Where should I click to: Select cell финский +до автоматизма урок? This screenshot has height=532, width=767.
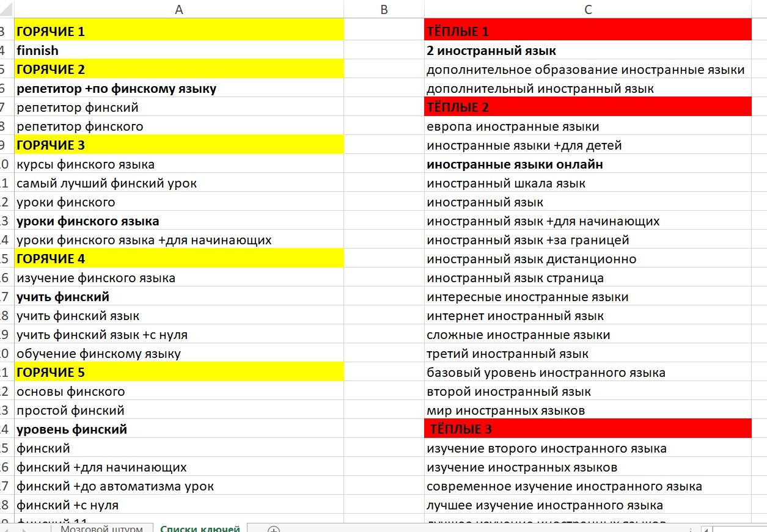(179, 486)
